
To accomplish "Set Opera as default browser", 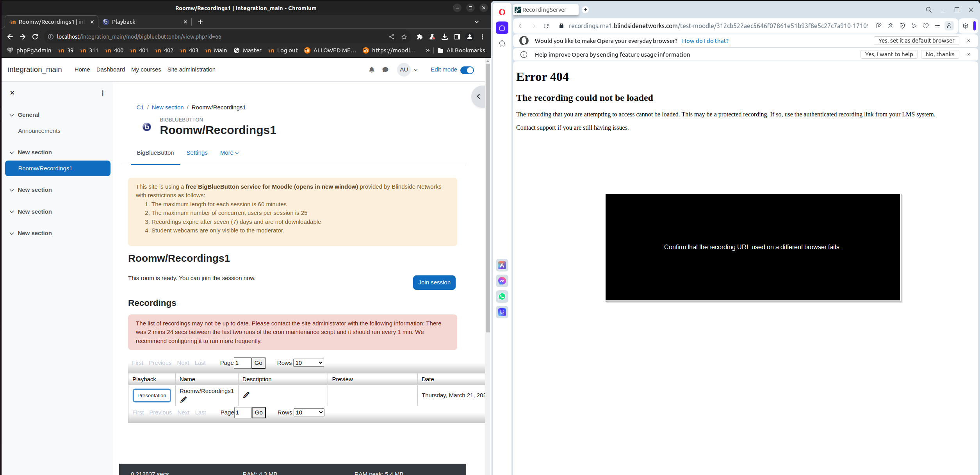I will pos(916,41).
